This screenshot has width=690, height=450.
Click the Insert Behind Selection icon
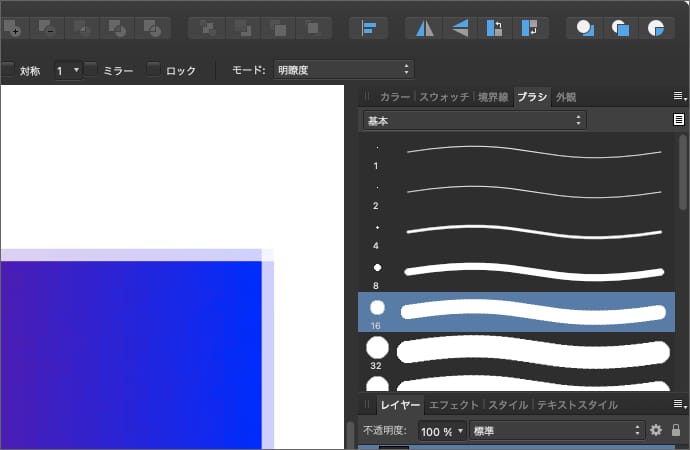point(585,28)
